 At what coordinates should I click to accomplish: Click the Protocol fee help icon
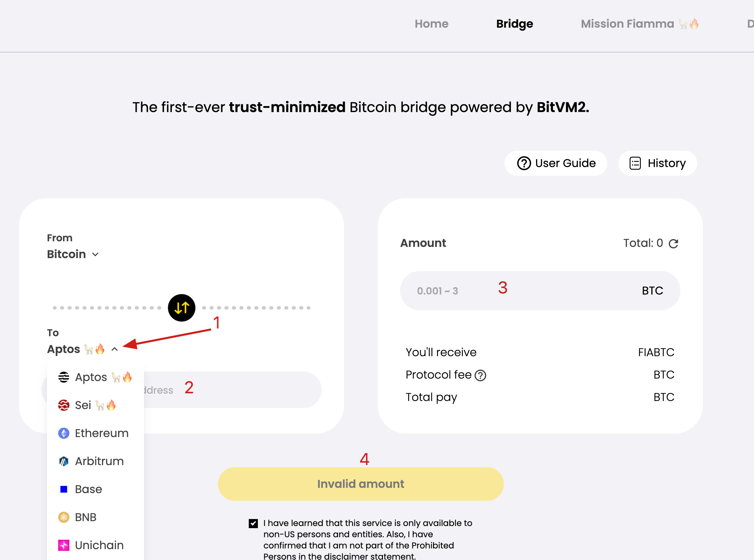click(480, 375)
